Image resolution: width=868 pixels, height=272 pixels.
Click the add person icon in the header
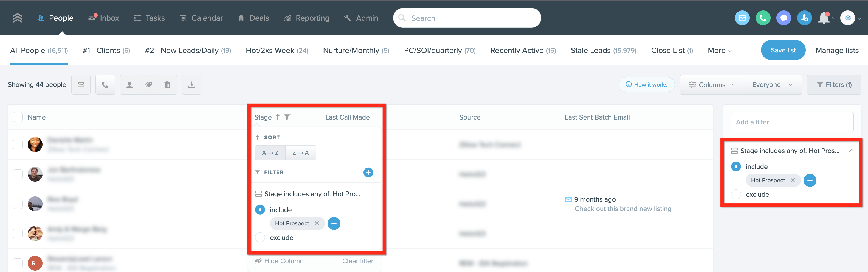804,18
